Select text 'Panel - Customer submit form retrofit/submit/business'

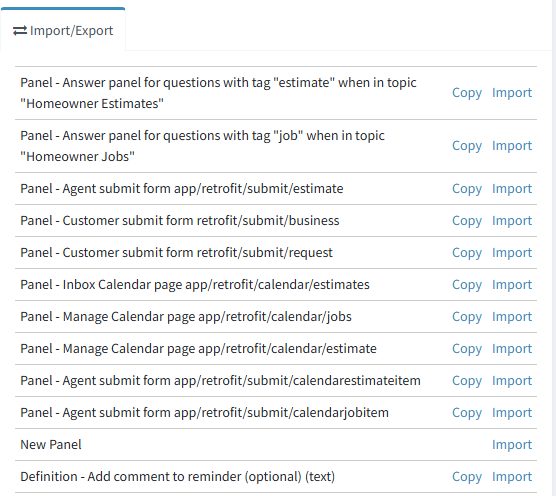click(180, 221)
